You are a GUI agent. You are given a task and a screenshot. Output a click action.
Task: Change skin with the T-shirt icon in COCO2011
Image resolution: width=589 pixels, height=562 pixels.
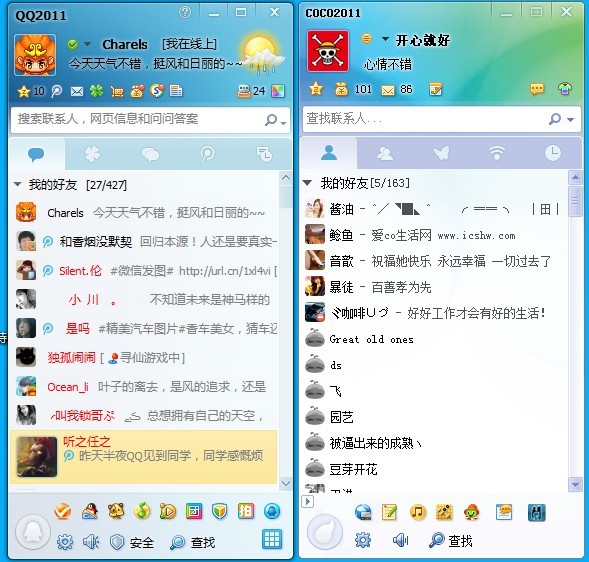point(565,89)
